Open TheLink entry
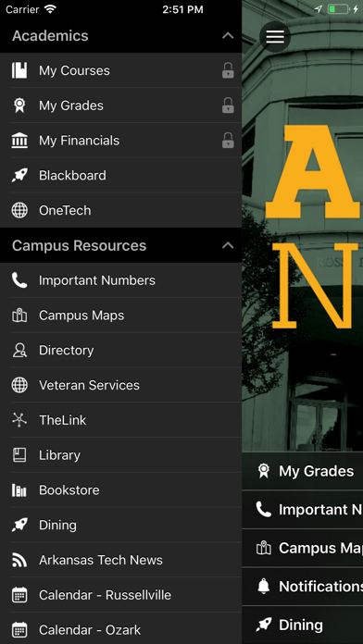The height and width of the screenshot is (644, 363). [121, 420]
